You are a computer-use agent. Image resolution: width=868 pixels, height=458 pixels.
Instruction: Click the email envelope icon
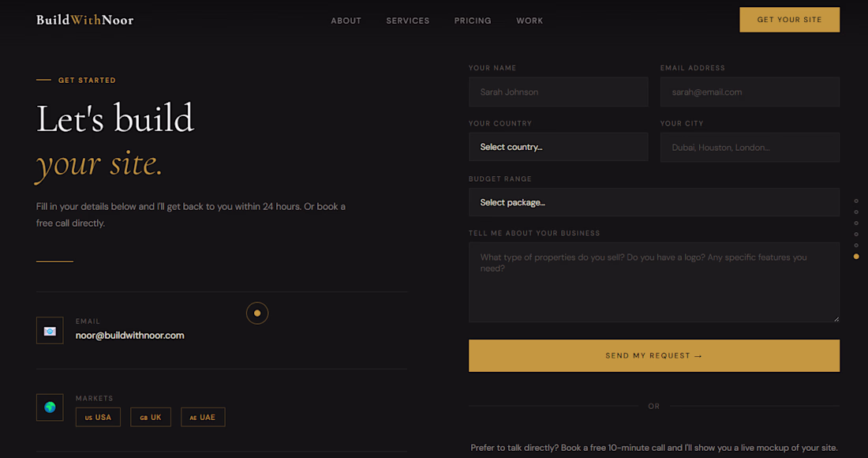50,331
